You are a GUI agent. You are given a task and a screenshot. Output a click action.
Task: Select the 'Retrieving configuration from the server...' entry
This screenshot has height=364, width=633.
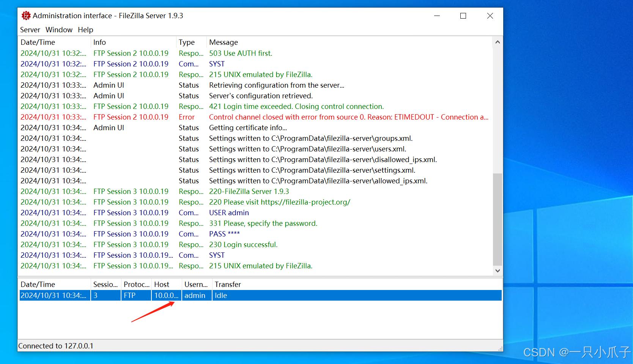coord(277,85)
